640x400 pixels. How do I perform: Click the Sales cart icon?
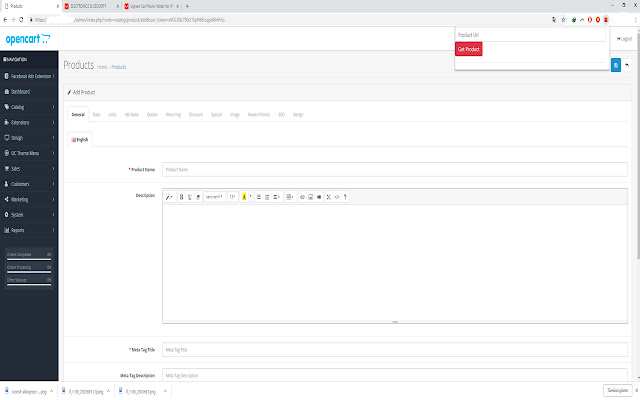pyautogui.click(x=7, y=169)
